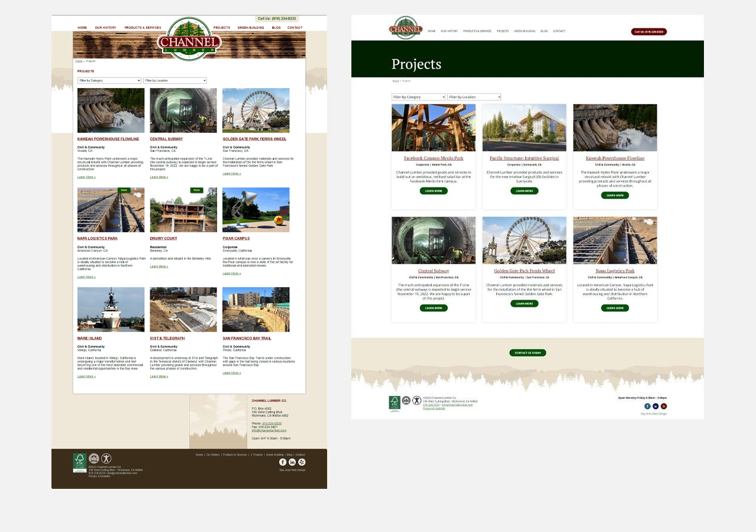Expand Filter by Category dropdown under green Projects banner
This screenshot has width=756, height=532.
[418, 97]
